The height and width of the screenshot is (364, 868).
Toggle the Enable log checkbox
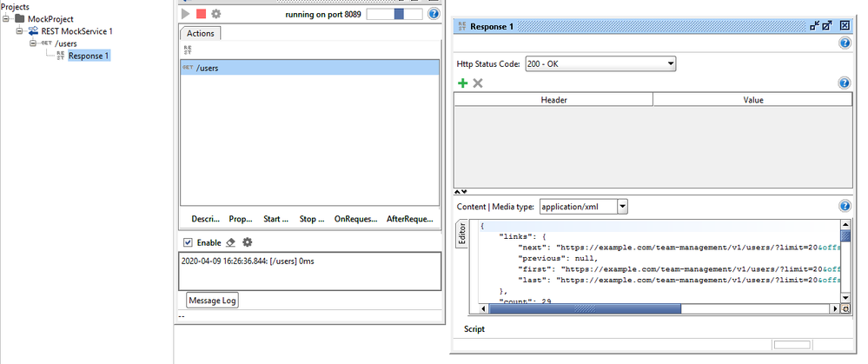187,242
